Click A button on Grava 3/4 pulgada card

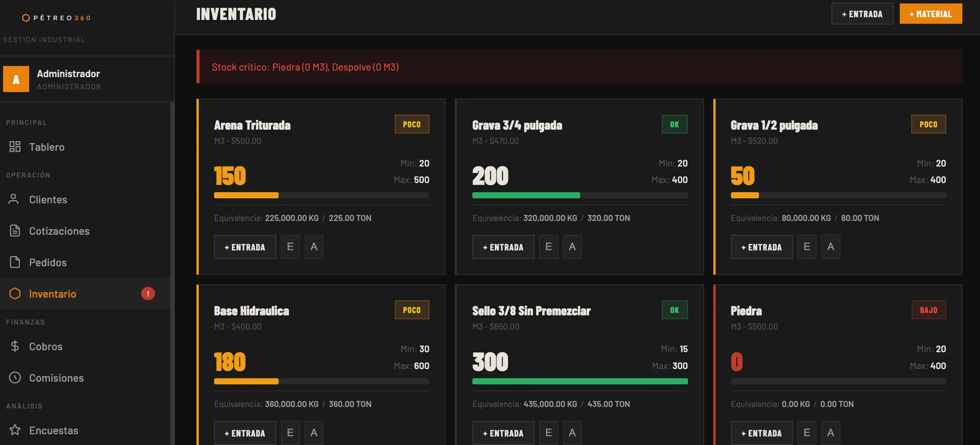[572, 247]
